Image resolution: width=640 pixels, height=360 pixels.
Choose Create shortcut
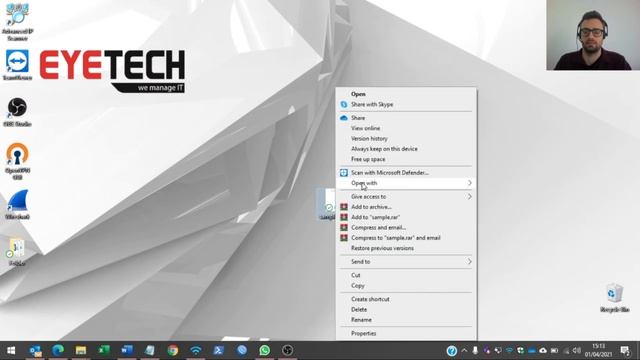[x=406, y=299]
